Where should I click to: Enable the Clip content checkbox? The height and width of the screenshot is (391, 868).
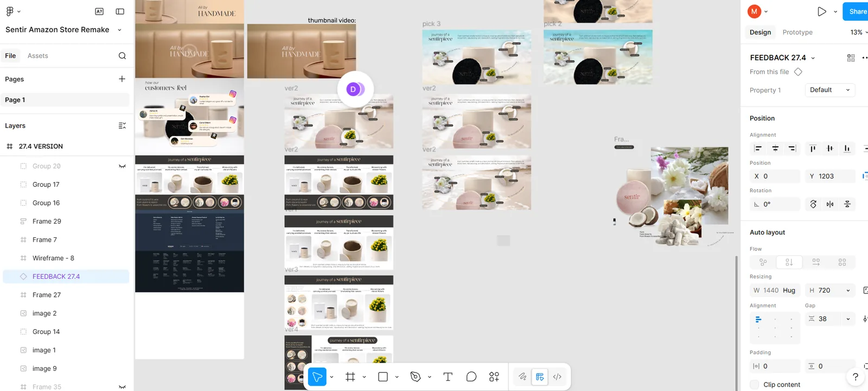[754, 384]
